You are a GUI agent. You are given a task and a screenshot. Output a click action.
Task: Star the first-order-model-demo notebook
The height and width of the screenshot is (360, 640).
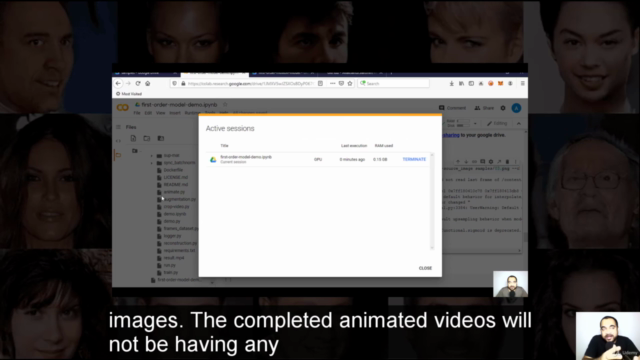click(x=224, y=104)
